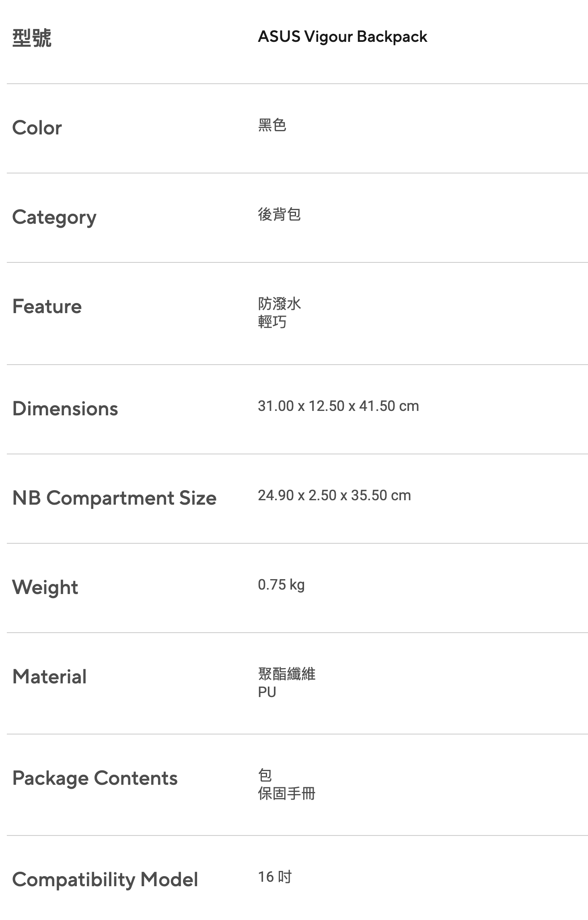Click the 輕巧 feature text
This screenshot has width=588, height=920.
272,322
